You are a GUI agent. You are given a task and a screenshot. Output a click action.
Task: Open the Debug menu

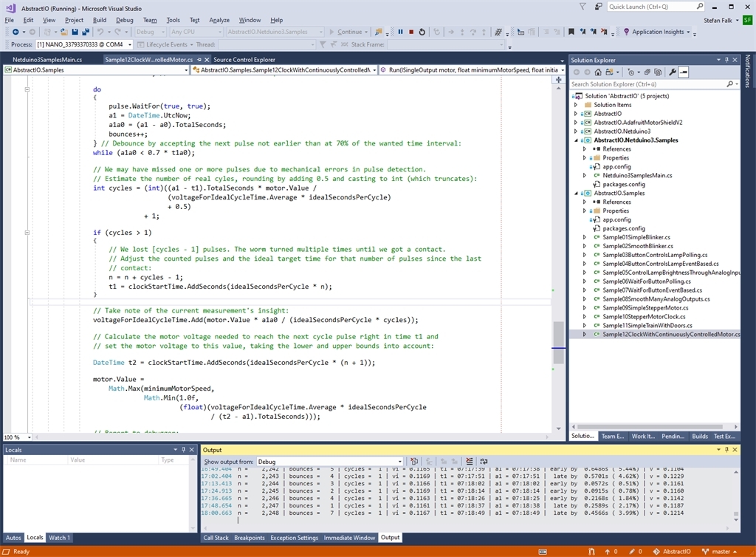124,20
